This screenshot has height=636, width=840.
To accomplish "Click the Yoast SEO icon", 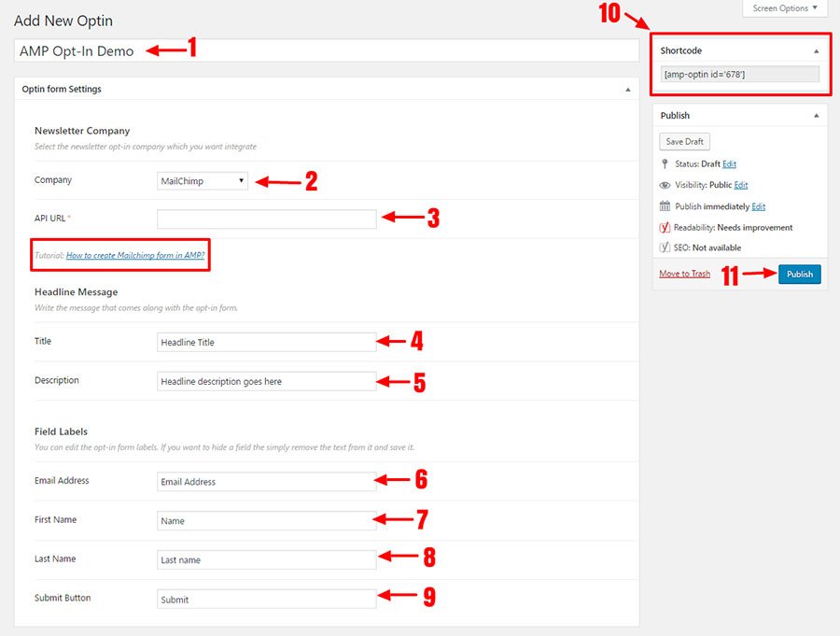I will click(x=665, y=247).
